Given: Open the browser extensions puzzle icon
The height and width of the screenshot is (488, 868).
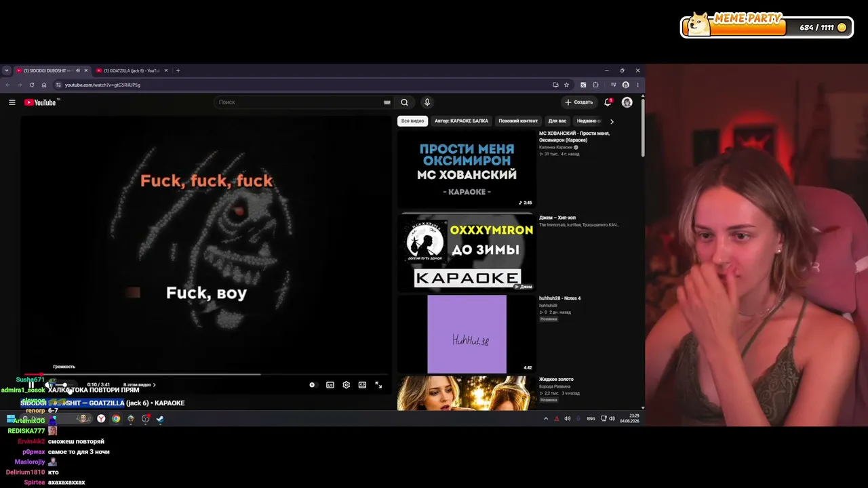Looking at the screenshot, I should tap(595, 85).
